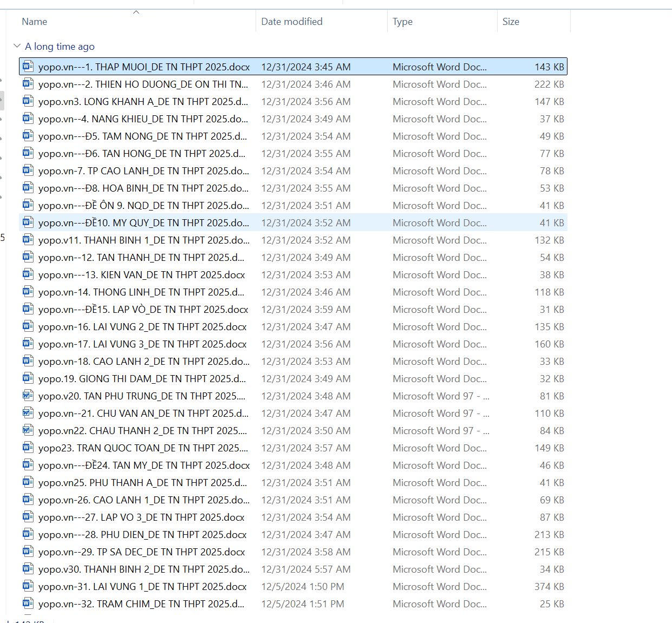
Task: Collapse the 'A long time ago' group
Action: pyautogui.click(x=17, y=46)
